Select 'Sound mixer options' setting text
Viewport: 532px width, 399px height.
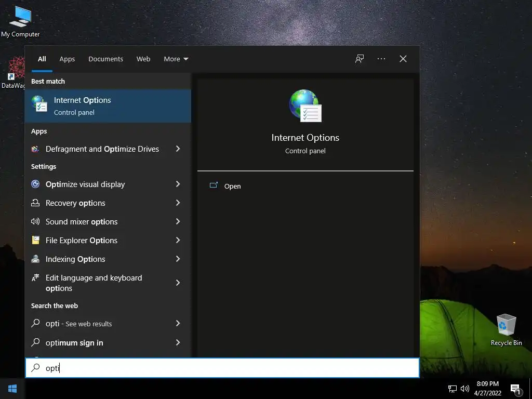click(x=82, y=221)
